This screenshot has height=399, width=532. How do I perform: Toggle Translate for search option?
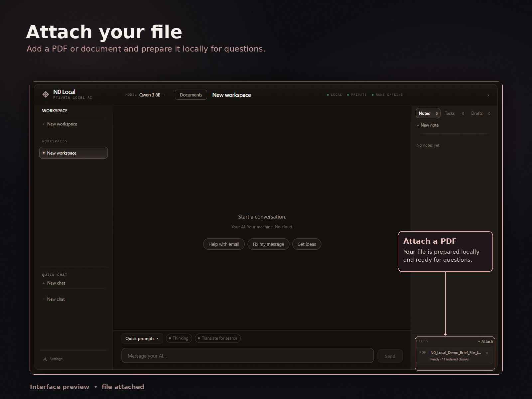click(218, 338)
